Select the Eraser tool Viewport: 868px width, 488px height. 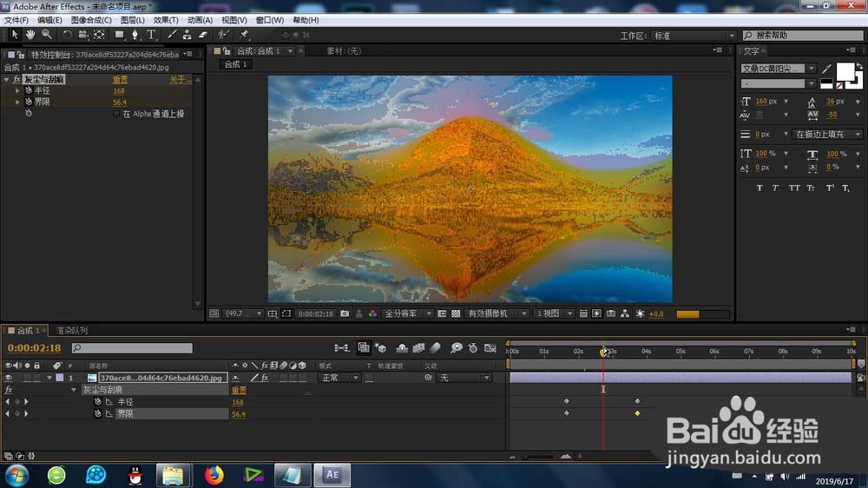[x=203, y=35]
